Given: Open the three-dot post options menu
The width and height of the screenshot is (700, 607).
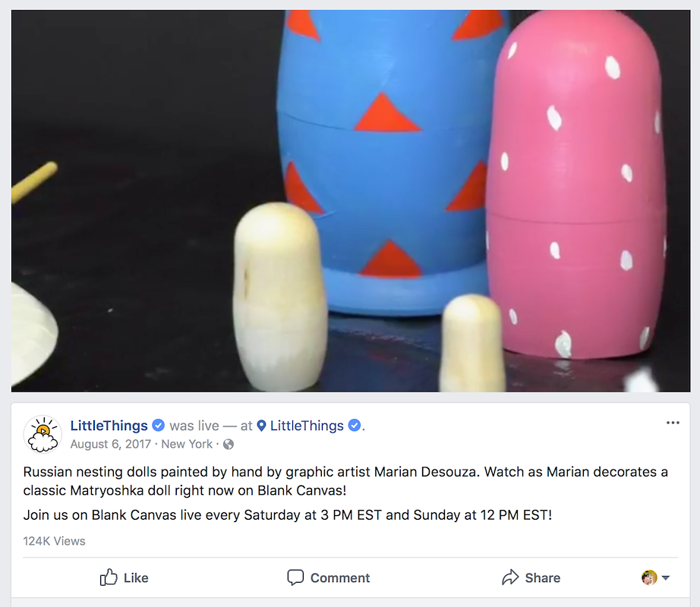Looking at the screenshot, I should tap(673, 423).
